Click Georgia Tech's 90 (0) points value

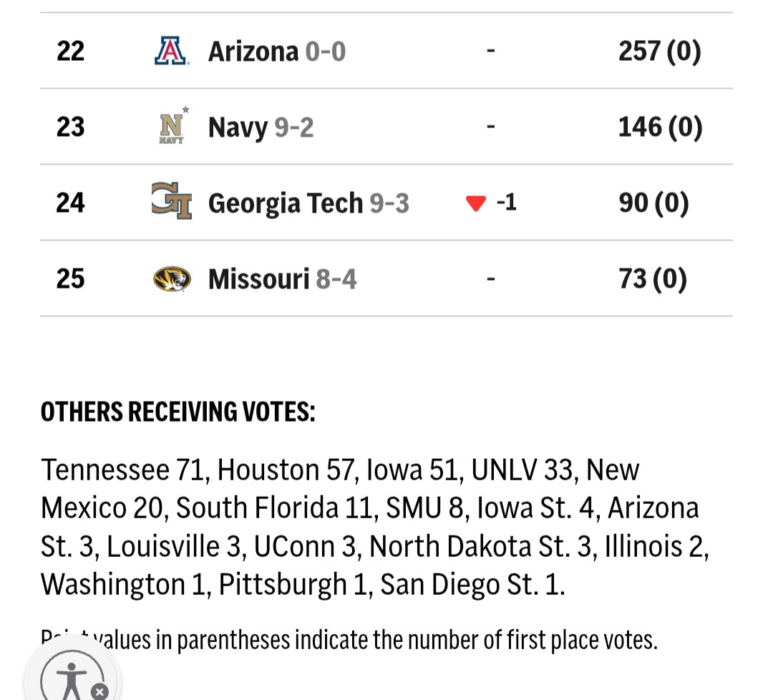[653, 203]
